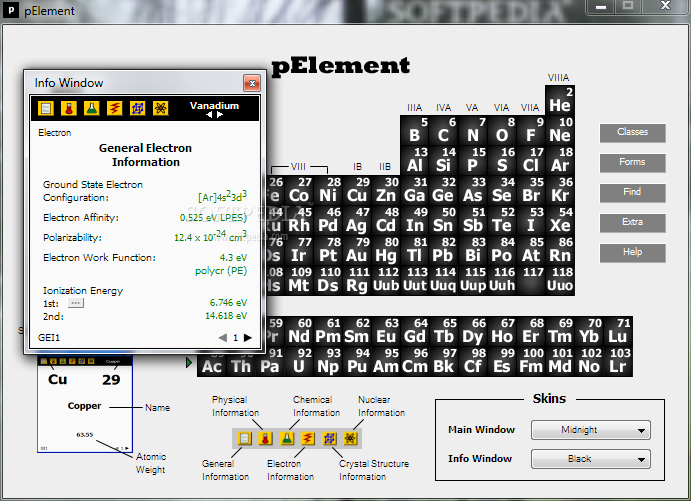
Task: Select Nitrogen element tile
Action: (473, 130)
